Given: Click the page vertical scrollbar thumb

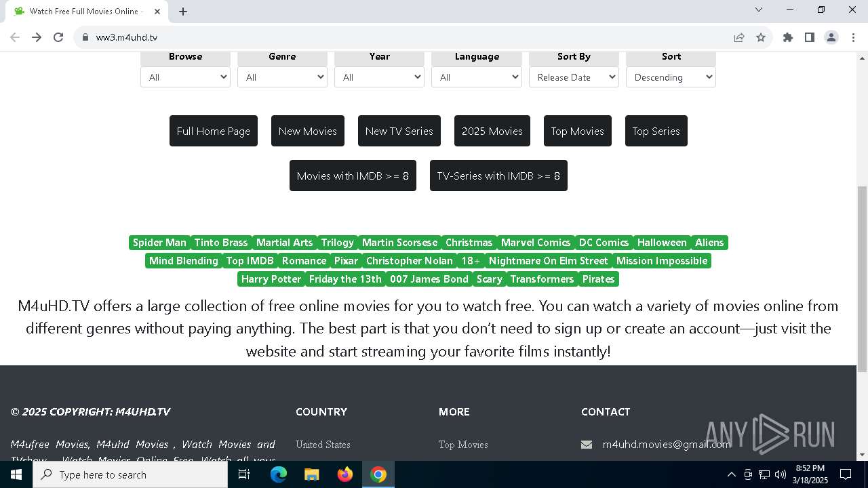Looking at the screenshot, I should click(863, 279).
